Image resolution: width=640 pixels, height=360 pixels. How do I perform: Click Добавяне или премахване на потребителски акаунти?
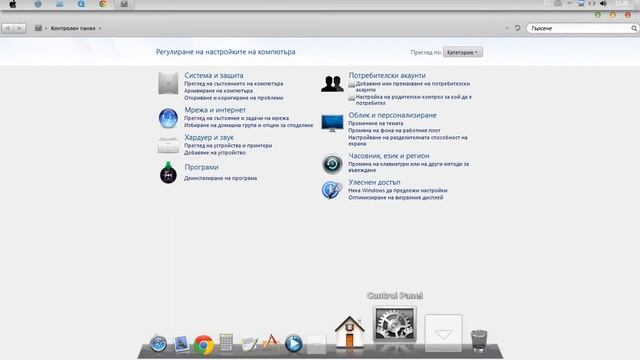coord(413,87)
